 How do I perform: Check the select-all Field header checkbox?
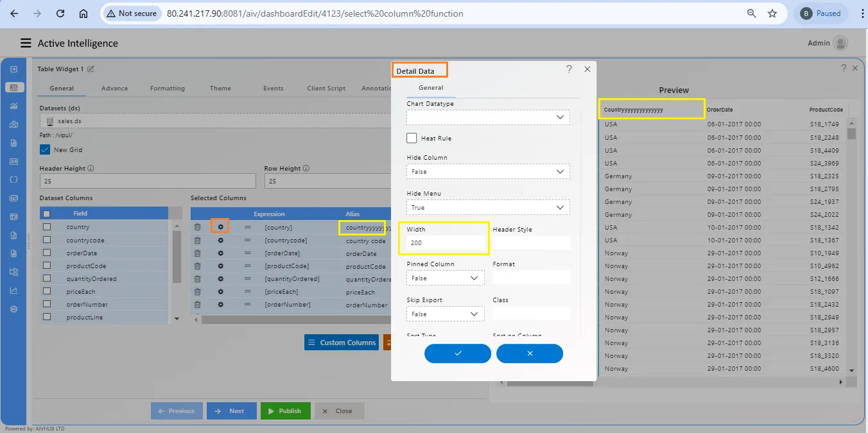(x=46, y=213)
